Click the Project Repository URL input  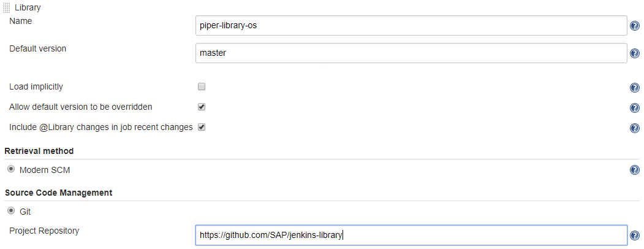point(411,235)
